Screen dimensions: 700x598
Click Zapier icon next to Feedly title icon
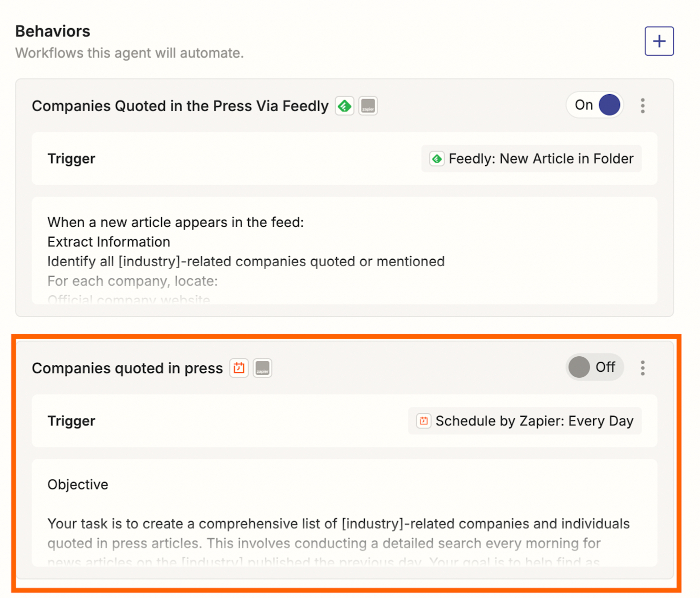pos(368,106)
